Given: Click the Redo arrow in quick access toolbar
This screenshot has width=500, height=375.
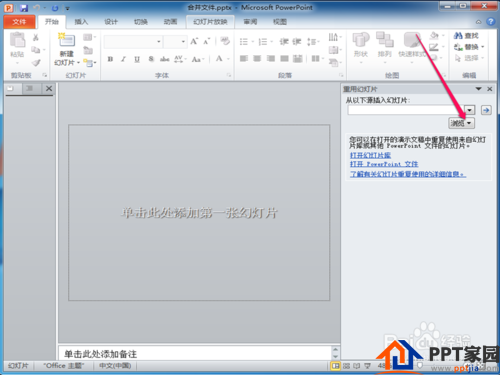Looking at the screenshot, I should tap(55, 8).
